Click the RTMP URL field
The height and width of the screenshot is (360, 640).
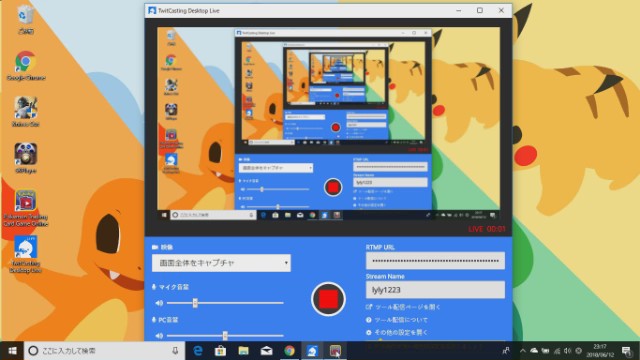pos(435,261)
